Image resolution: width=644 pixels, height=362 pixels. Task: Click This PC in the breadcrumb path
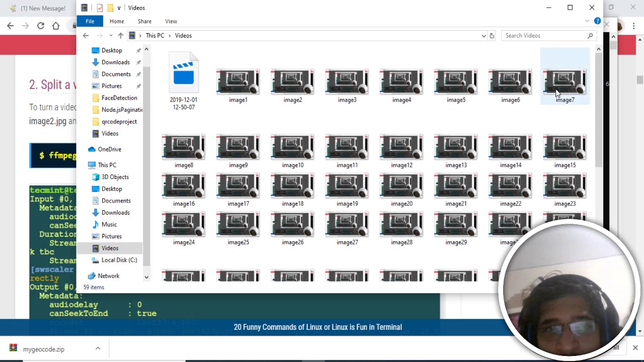[x=154, y=36]
